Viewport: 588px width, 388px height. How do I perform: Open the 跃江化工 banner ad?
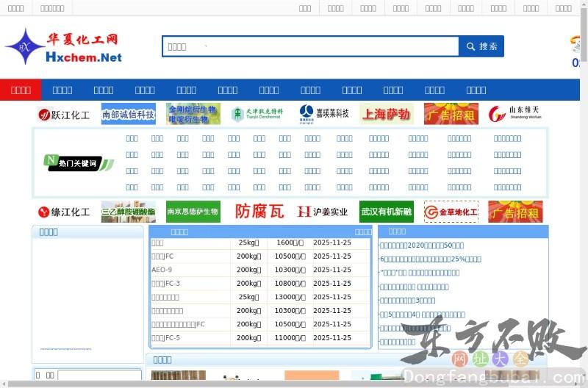(64, 115)
